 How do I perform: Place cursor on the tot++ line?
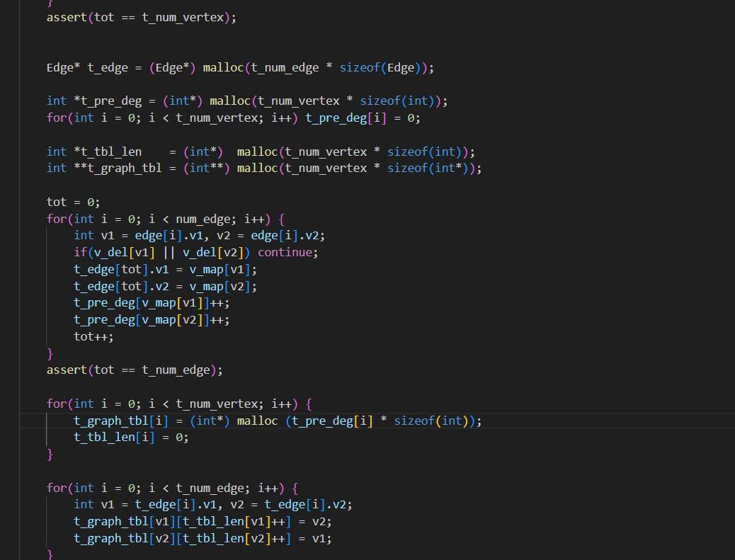(x=93, y=336)
